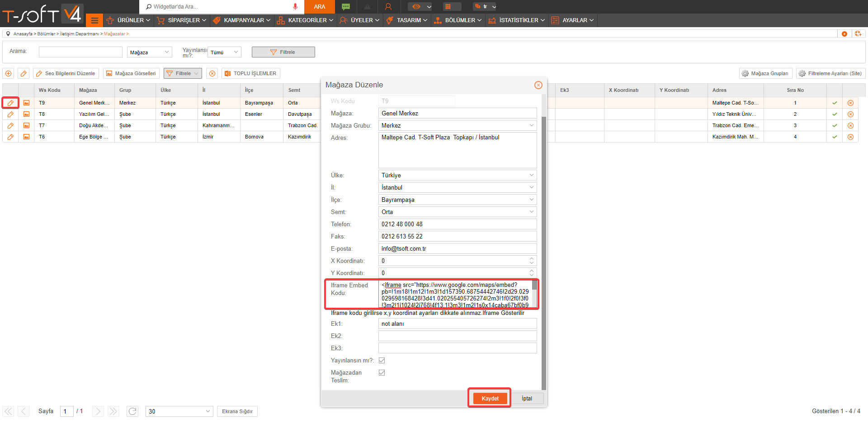This screenshot has width=868, height=424.
Task: Click the T-Soft V4 logo
Action: tap(42, 13)
